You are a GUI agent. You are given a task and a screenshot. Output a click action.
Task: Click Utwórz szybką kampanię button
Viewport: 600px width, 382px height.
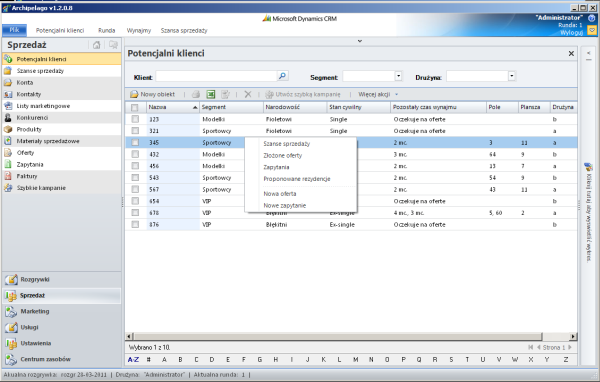303,94
